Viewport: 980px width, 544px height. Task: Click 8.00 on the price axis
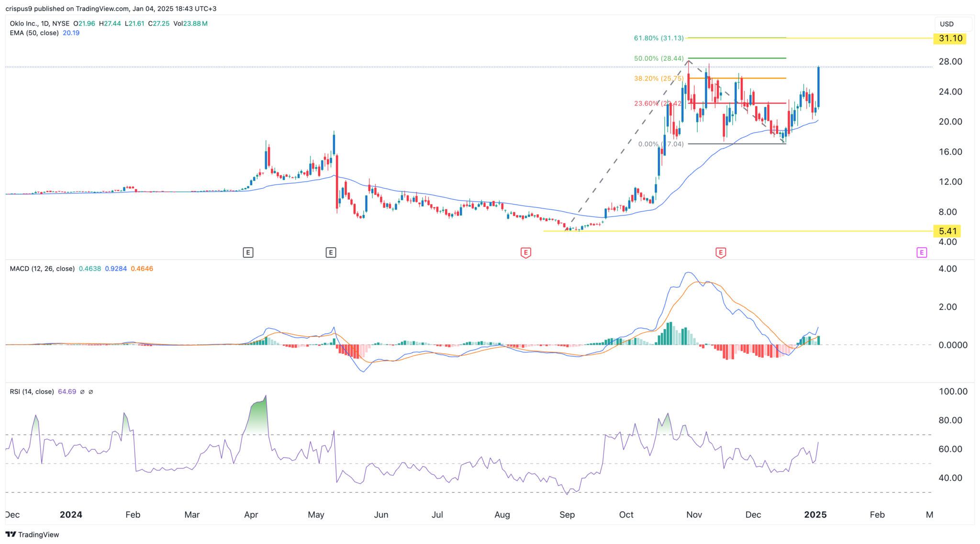(947, 212)
